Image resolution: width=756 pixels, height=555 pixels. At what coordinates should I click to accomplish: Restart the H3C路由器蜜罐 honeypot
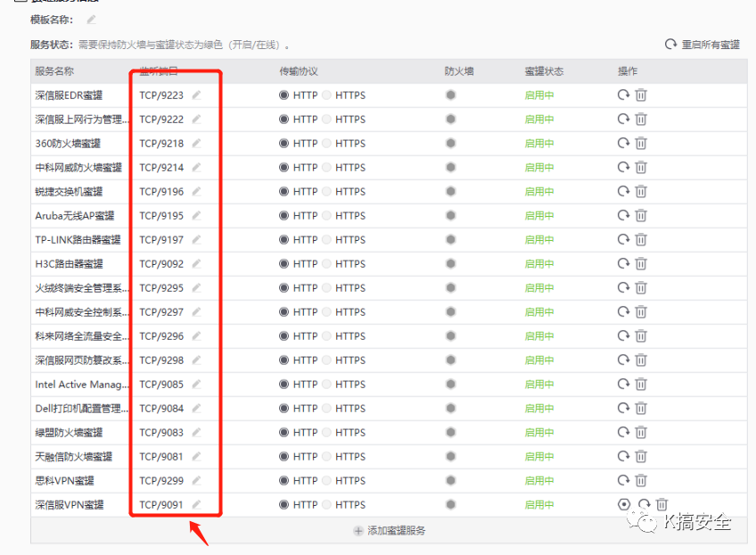623,264
